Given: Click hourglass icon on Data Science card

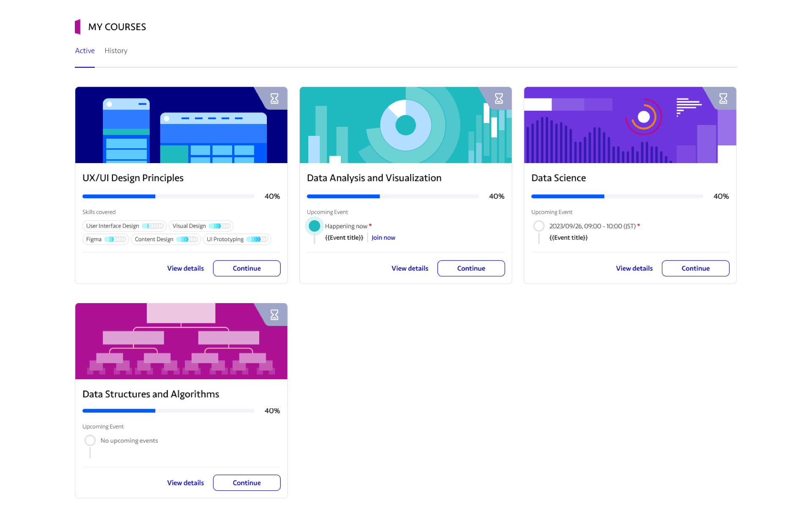Looking at the screenshot, I should [x=723, y=98].
